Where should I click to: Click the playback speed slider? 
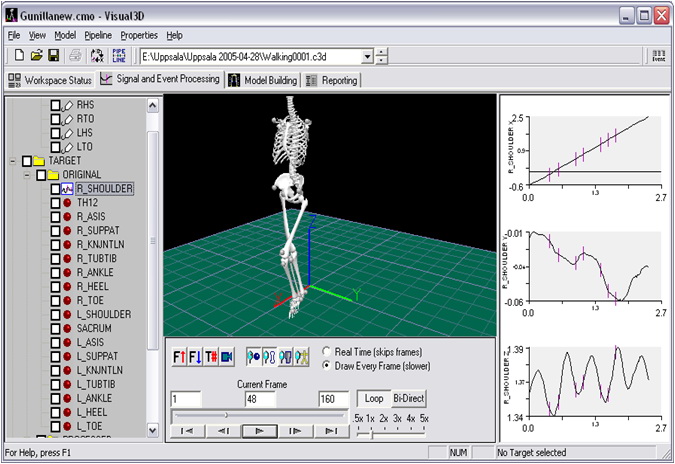[373, 432]
